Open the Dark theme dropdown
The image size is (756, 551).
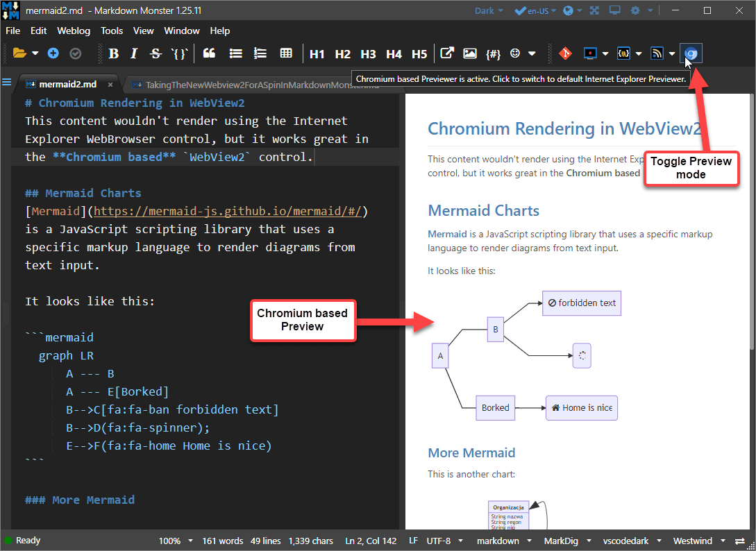[x=489, y=10]
